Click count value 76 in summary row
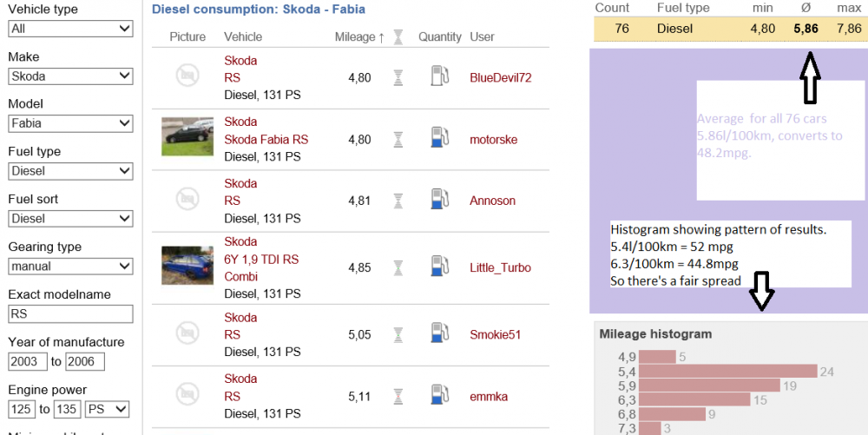The height and width of the screenshot is (435, 868). click(x=621, y=29)
